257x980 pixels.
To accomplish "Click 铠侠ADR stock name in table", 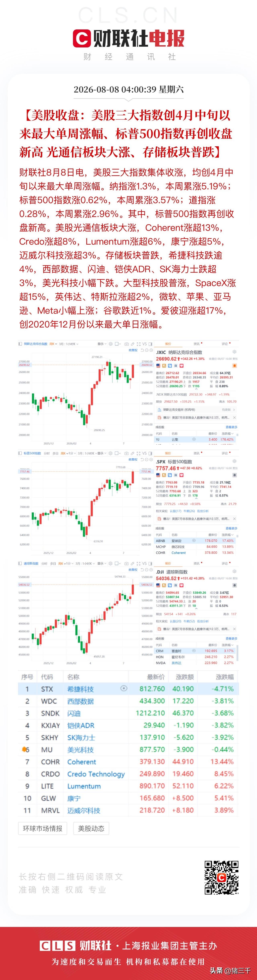I will (x=81, y=726).
